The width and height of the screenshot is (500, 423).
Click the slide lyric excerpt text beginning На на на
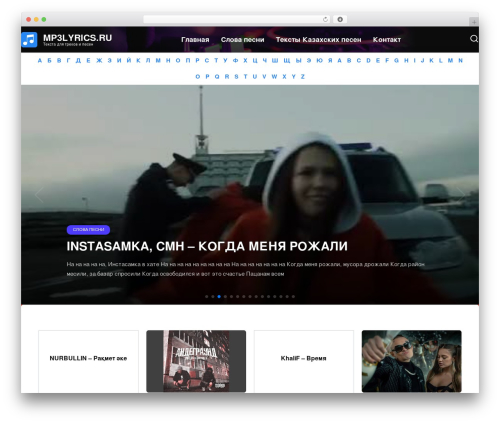[x=246, y=269]
